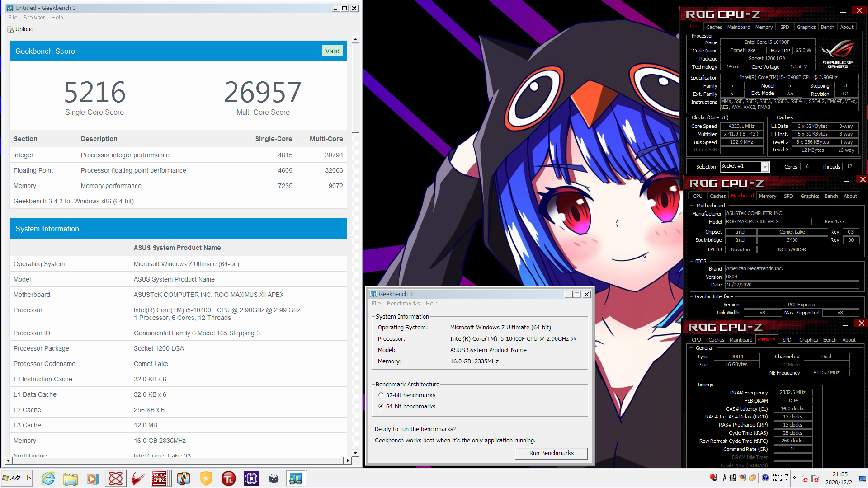868x488 pixels.
Task: Select the 32-bit benchmarks radio button
Action: click(x=381, y=395)
